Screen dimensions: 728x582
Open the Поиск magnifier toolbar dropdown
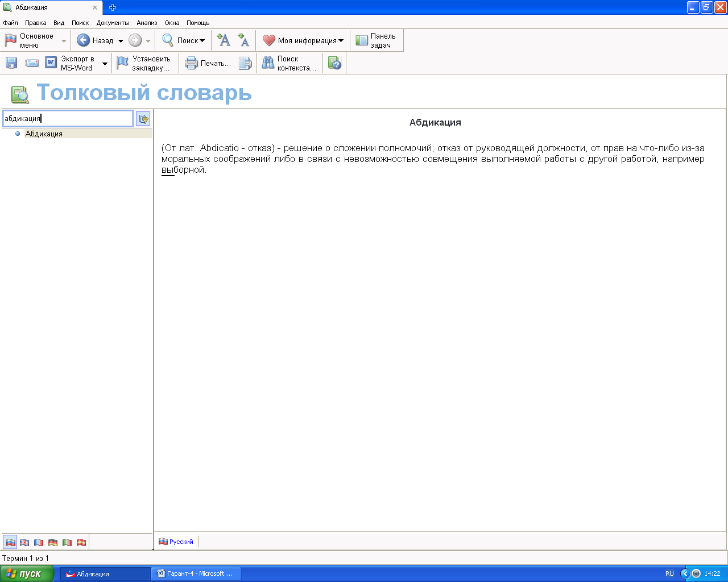[183, 40]
